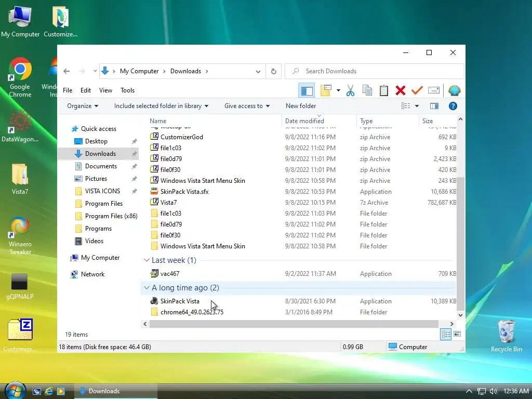Select the Vista7 7z archive file
The image size is (532, 399).
(x=168, y=203)
